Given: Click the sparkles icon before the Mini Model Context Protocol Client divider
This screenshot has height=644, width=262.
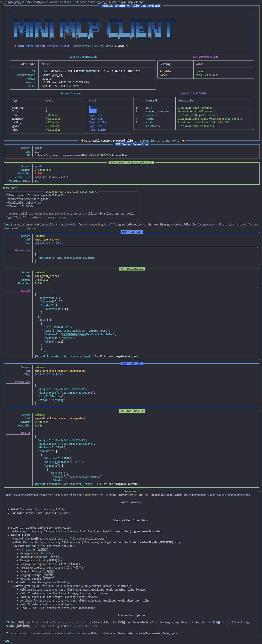Looking at the screenshot, I should (82, 141).
